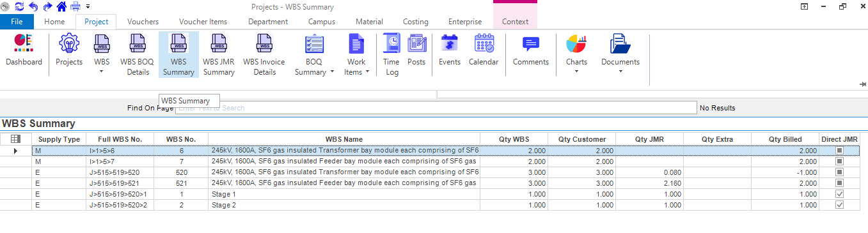The height and width of the screenshot is (233, 868).
Task: Click the undo arrow in the quick access bar
Action: [x=34, y=6]
